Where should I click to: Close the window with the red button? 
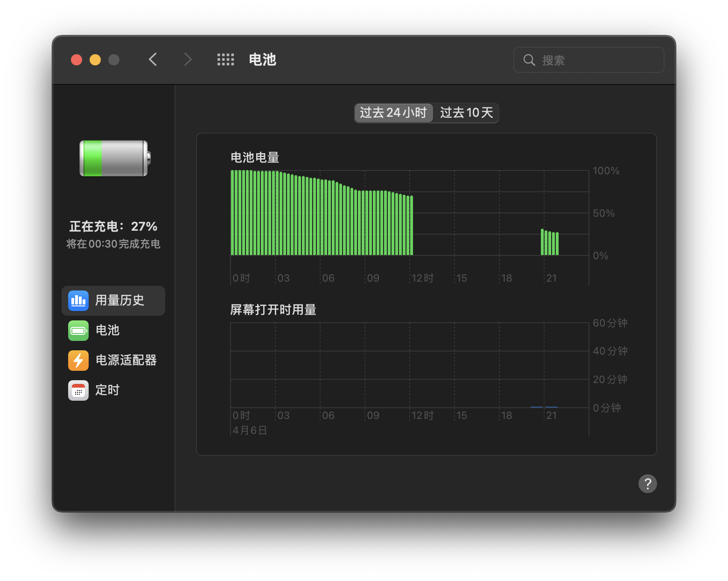[x=77, y=60]
